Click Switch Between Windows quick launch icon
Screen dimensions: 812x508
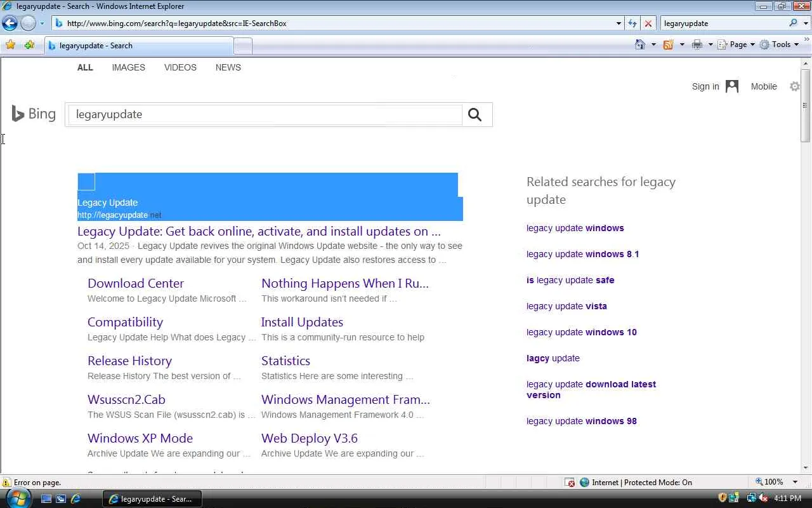[61, 499]
